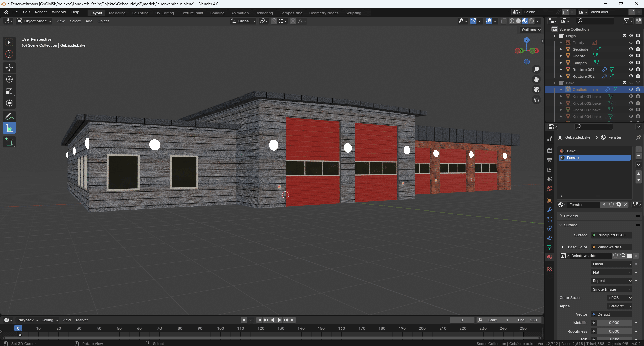Viewport: 644px width, 346px height.
Task: Open the Object Mode dropdown
Action: [x=34, y=21]
